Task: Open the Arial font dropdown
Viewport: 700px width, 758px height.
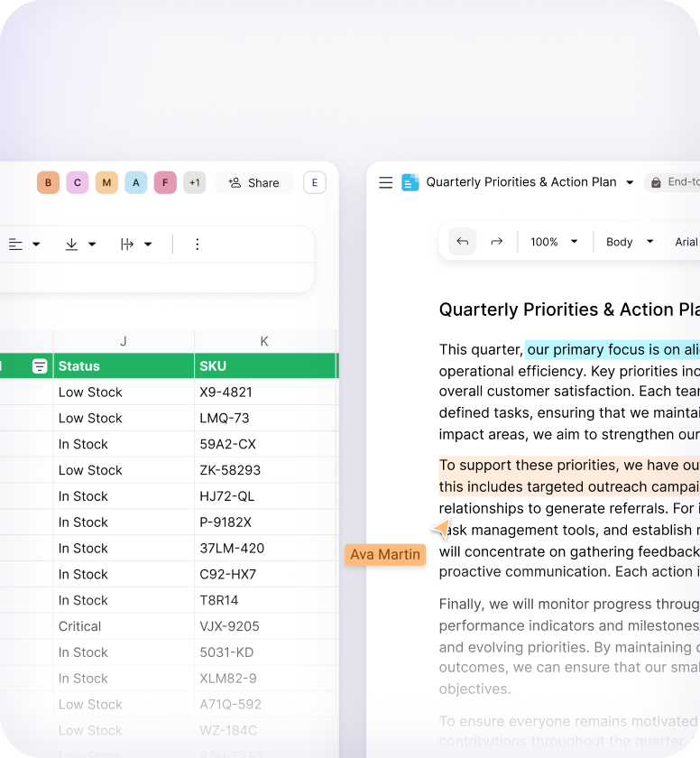Action: [x=686, y=242]
